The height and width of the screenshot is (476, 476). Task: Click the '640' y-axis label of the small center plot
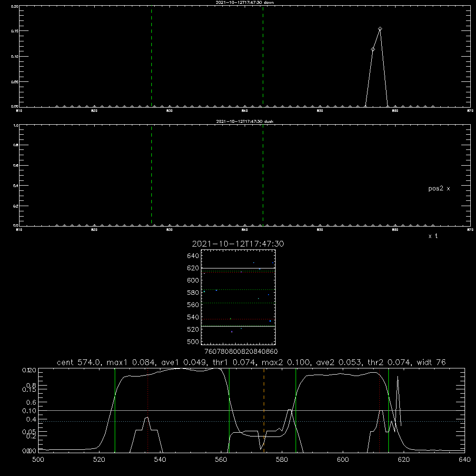click(x=193, y=256)
